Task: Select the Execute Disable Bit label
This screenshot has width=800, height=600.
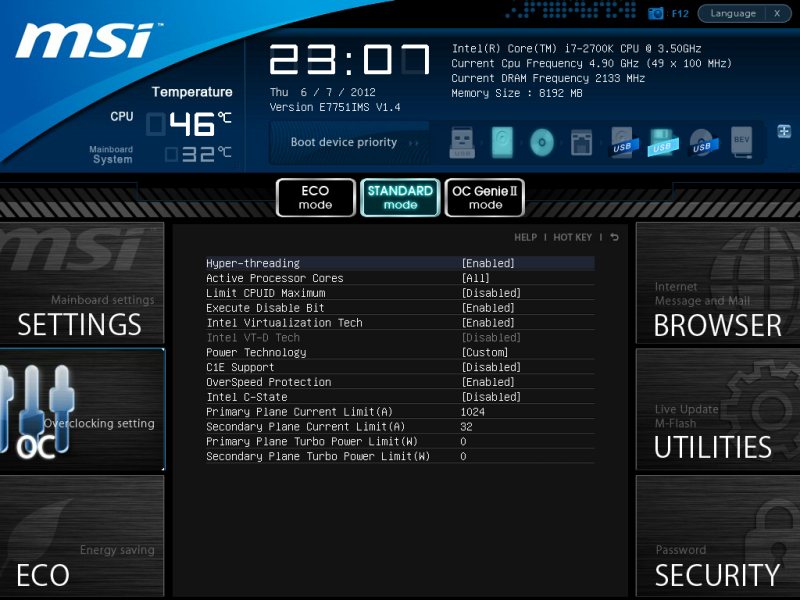Action: [x=265, y=308]
